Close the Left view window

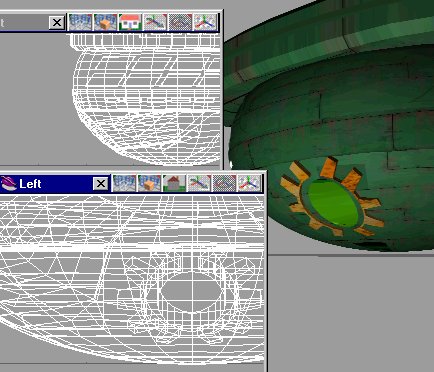(x=101, y=183)
